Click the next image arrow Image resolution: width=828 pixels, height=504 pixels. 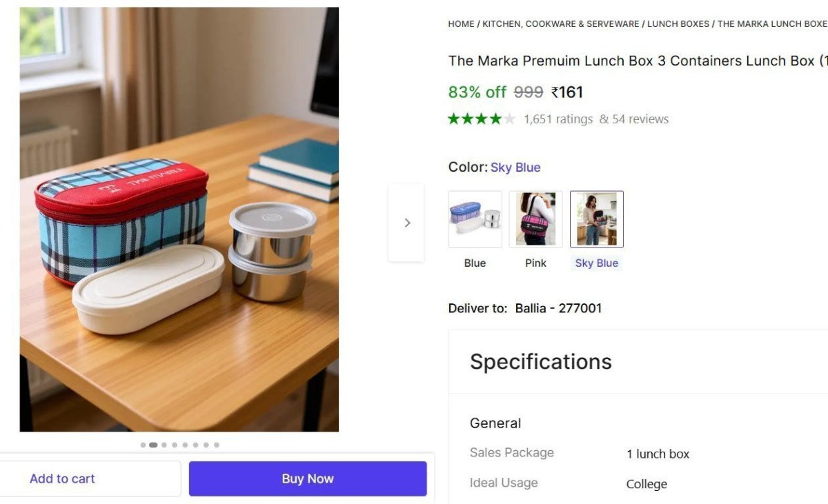point(406,222)
